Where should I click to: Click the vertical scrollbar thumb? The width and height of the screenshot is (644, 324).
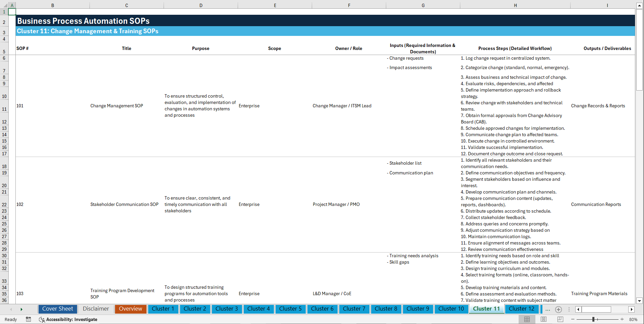(639, 50)
